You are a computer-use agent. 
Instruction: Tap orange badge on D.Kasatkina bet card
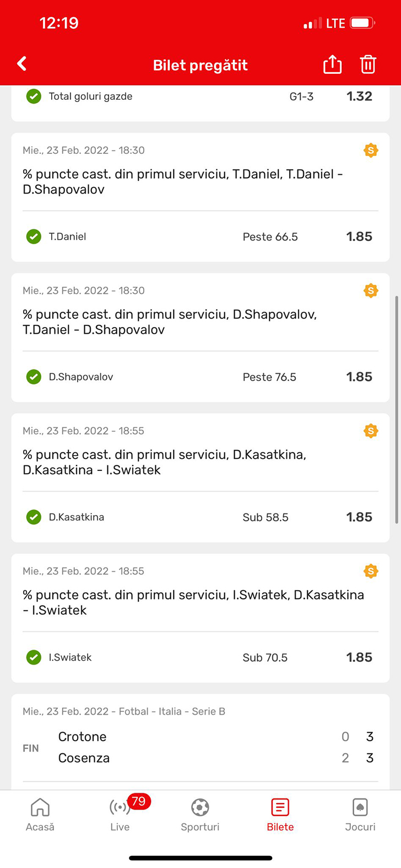(x=371, y=431)
